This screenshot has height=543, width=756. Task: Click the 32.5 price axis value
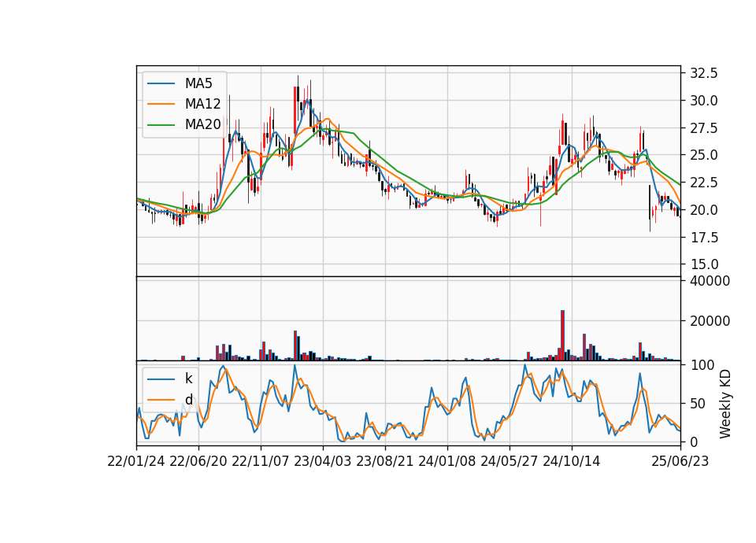click(x=704, y=73)
